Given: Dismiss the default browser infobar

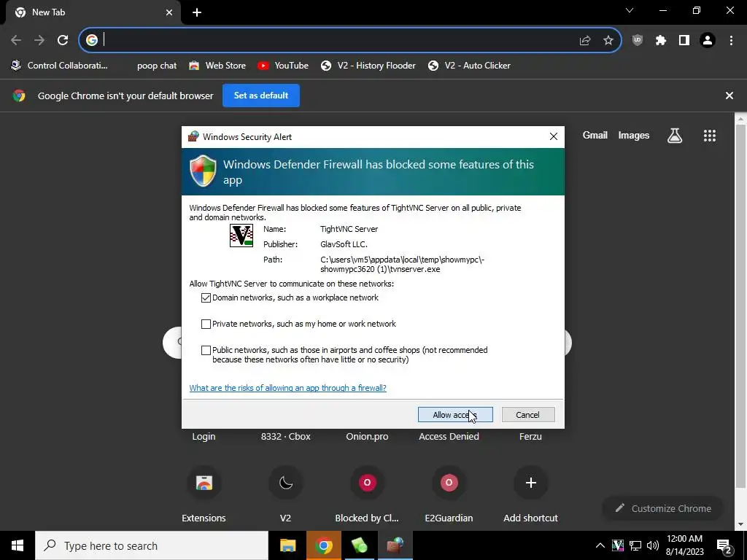Looking at the screenshot, I should tap(729, 96).
